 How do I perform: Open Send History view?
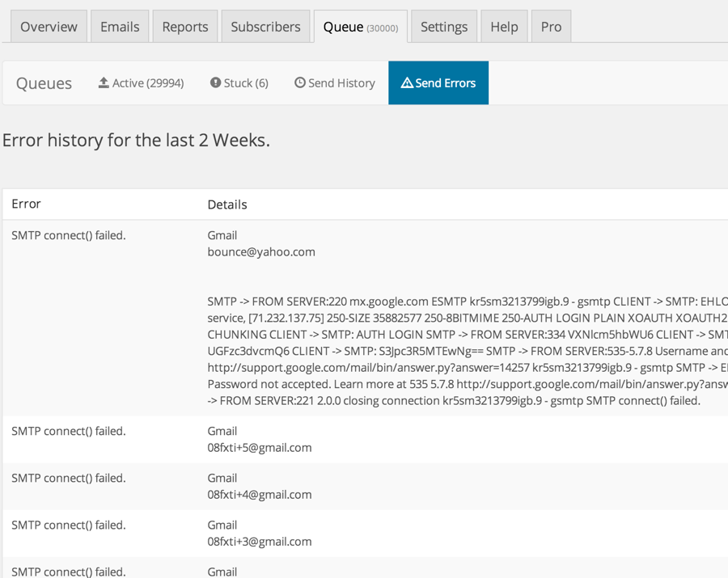pos(335,82)
